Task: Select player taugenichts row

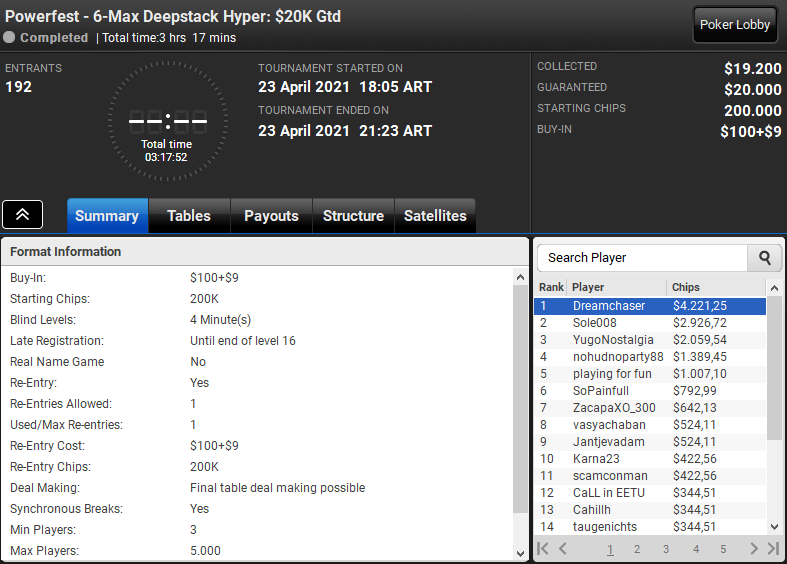Action: click(650, 527)
